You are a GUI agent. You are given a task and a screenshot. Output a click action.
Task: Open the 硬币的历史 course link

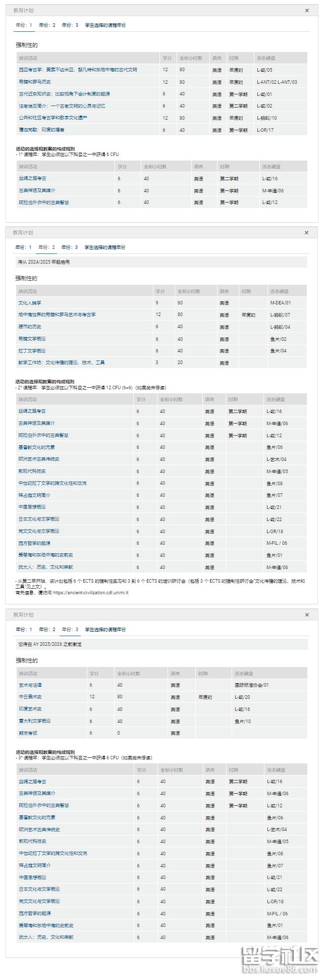(30, 327)
